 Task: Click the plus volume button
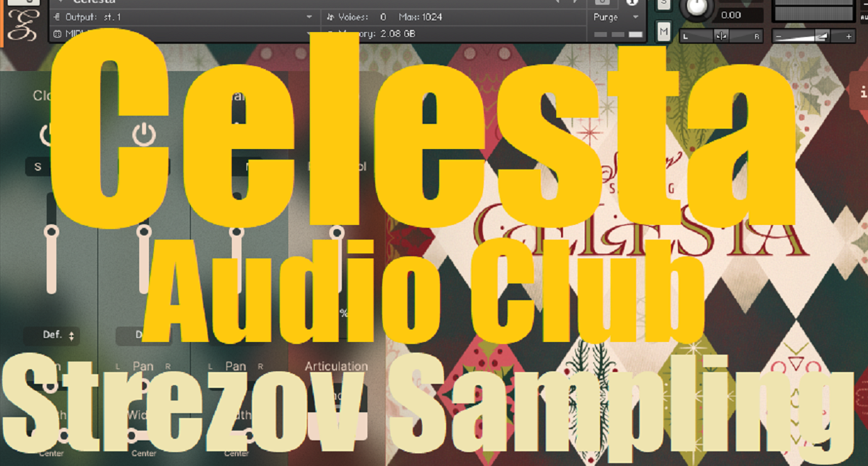(x=849, y=36)
